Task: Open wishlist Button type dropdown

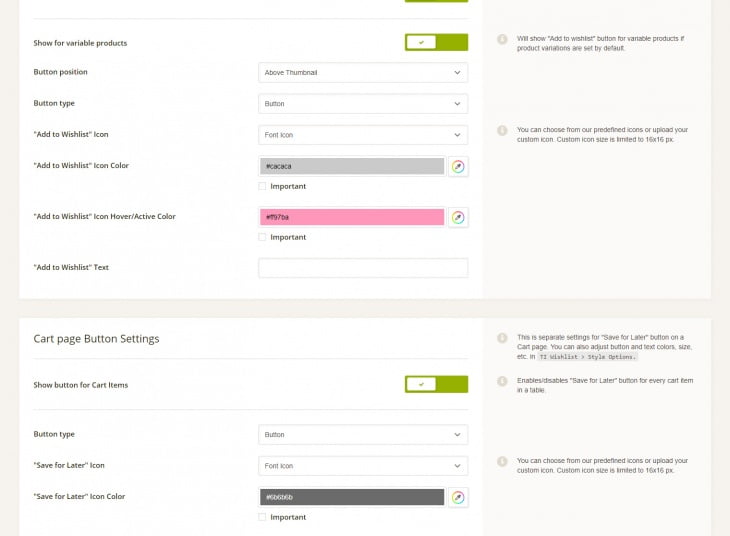Action: coord(363,104)
